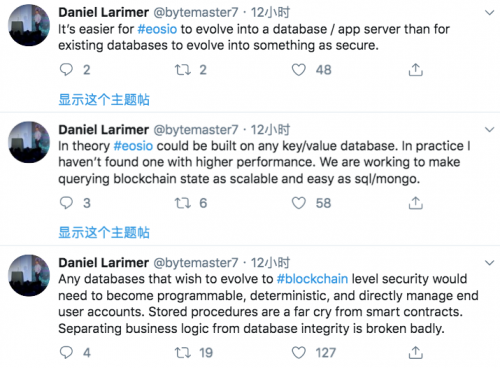
Task: Click the #eosio hashtag in first tweet
Action: [157, 29]
